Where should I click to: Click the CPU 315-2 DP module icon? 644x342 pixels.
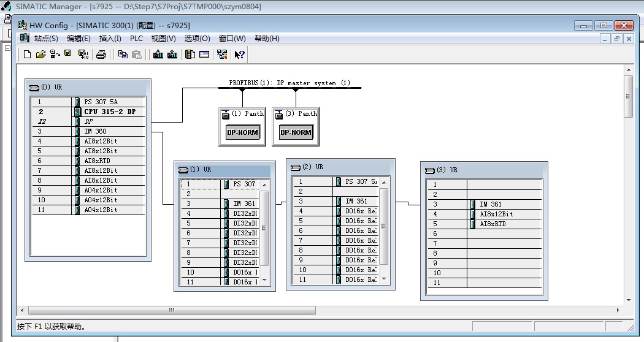[78, 112]
